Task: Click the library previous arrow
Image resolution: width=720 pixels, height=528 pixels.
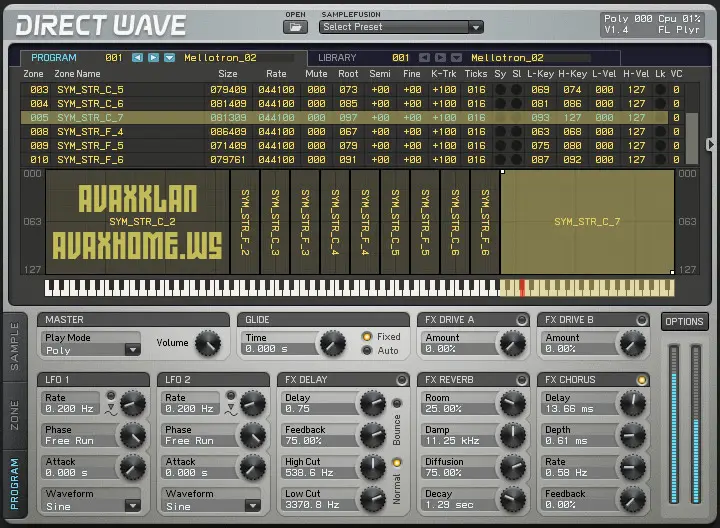Action: point(424,57)
